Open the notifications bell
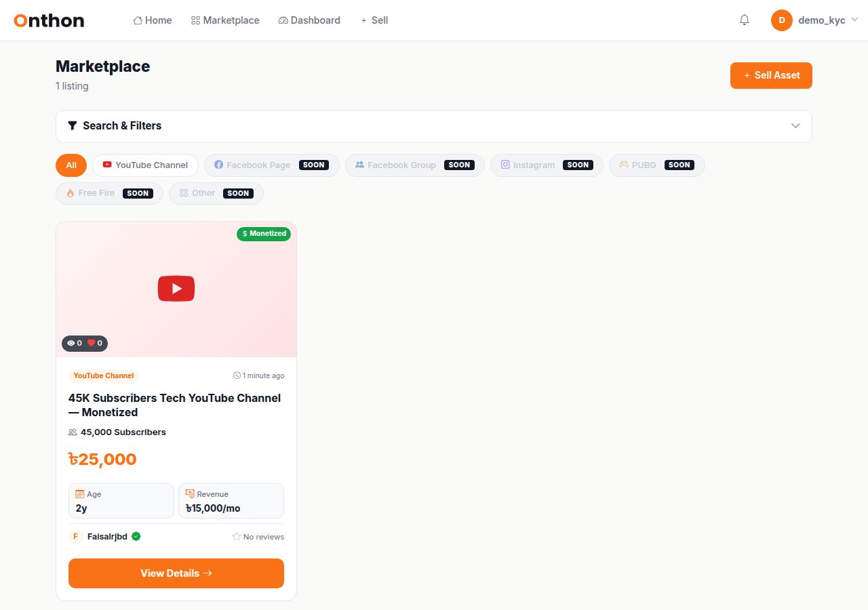 pos(744,20)
